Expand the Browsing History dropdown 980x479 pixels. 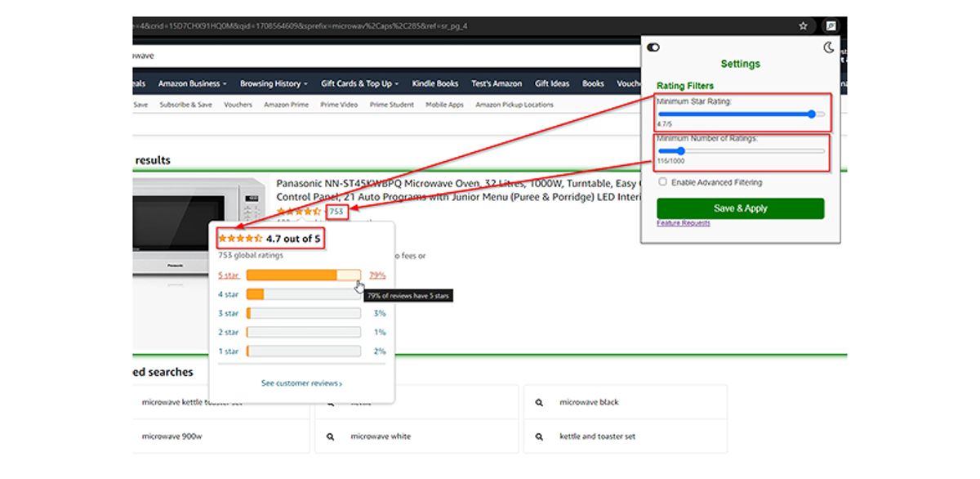(274, 83)
